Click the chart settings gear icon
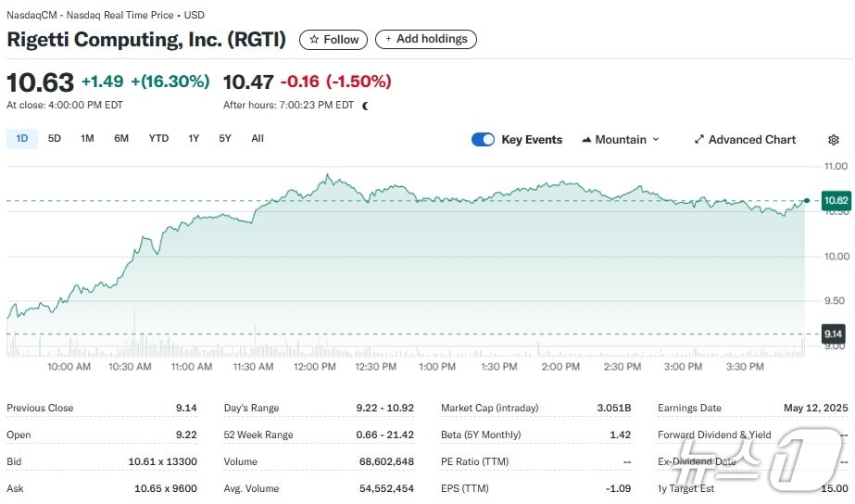Viewport: 855px width, 504px height. point(833,140)
